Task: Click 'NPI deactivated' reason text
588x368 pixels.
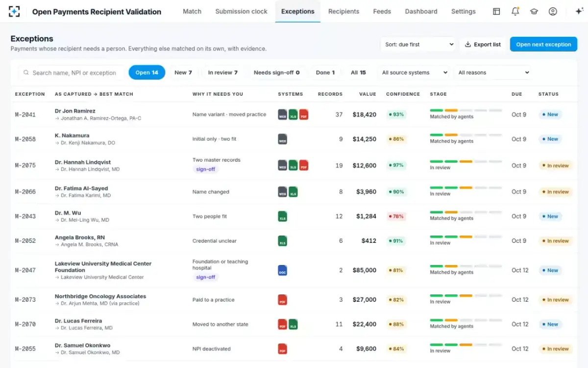Action: [212, 349]
